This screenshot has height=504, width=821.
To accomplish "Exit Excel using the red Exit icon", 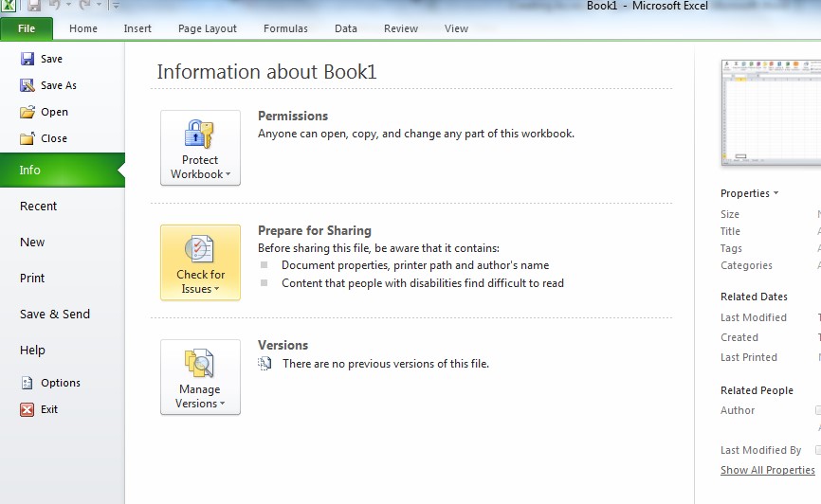I will point(27,409).
